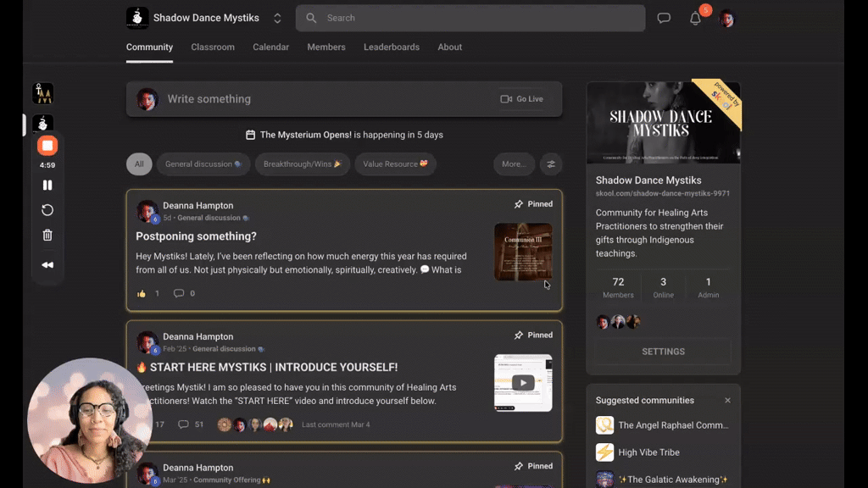The width and height of the screenshot is (868, 488).
Task: Open the Classroom tab
Action: coord(213,47)
